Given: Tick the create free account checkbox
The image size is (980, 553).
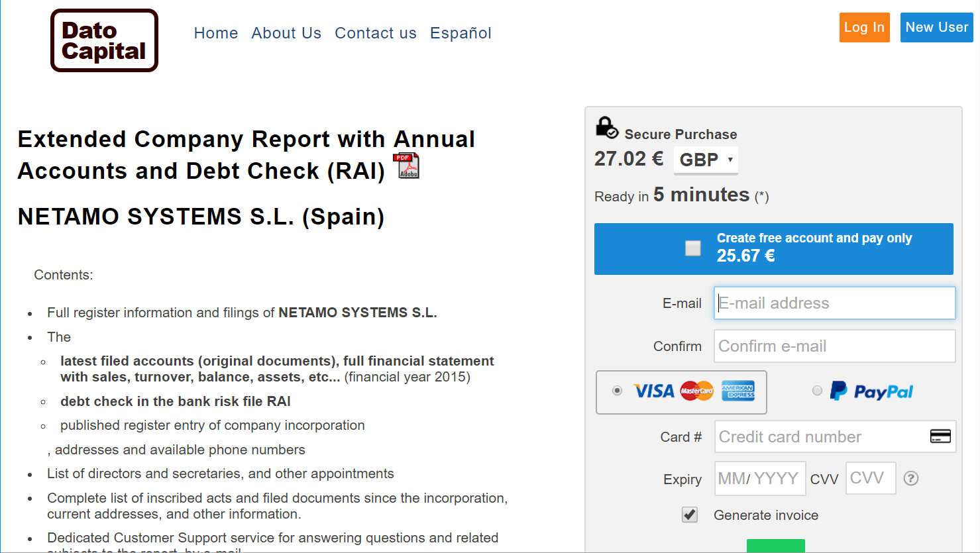Looking at the screenshot, I should (x=692, y=248).
